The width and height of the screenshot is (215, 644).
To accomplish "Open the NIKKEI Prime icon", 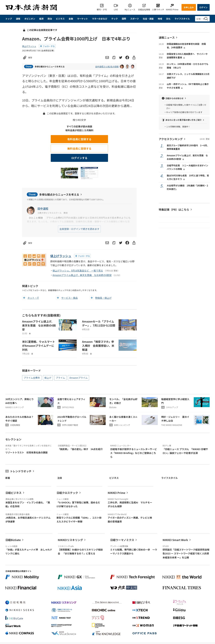I will tap(172, 6).
